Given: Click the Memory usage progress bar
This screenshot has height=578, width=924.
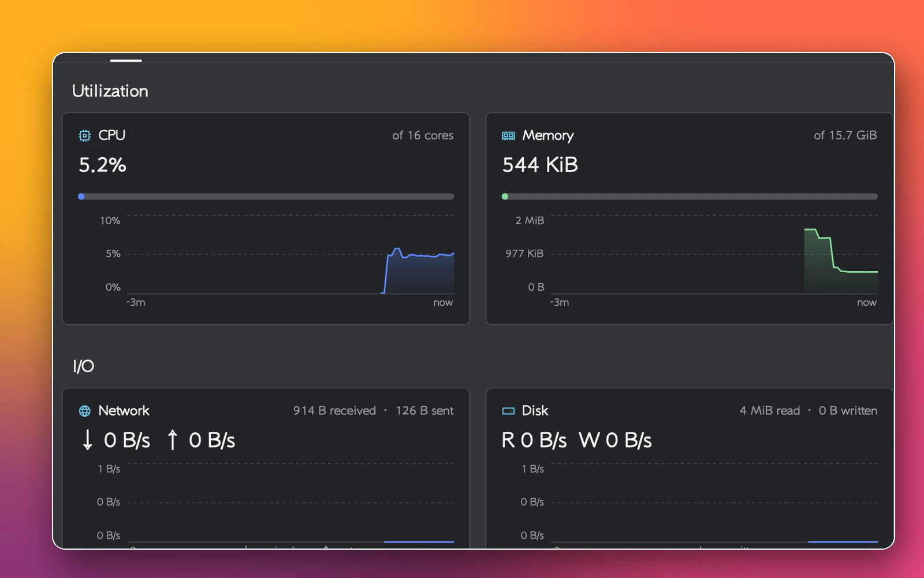Looking at the screenshot, I should click(x=690, y=197).
